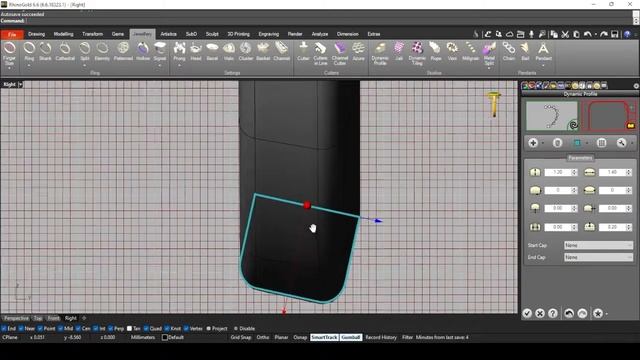Expand the arrow beside the wrench button

point(632,143)
